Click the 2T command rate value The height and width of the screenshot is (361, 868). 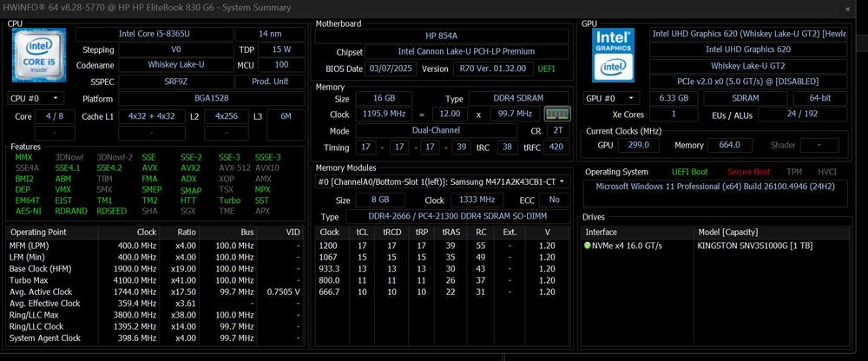pyautogui.click(x=557, y=131)
